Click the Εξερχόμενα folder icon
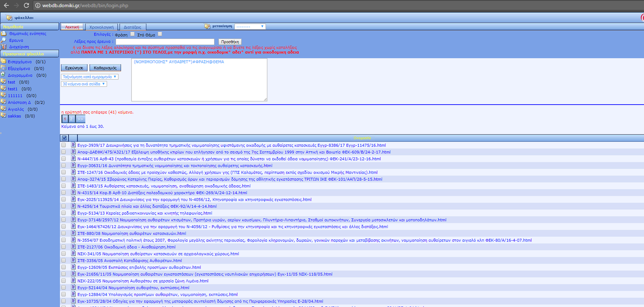 pyautogui.click(x=3, y=68)
